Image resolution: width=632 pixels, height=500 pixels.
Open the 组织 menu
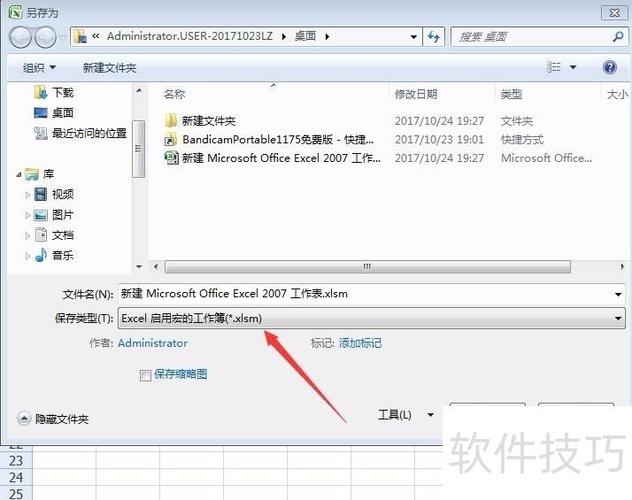pyautogui.click(x=39, y=68)
